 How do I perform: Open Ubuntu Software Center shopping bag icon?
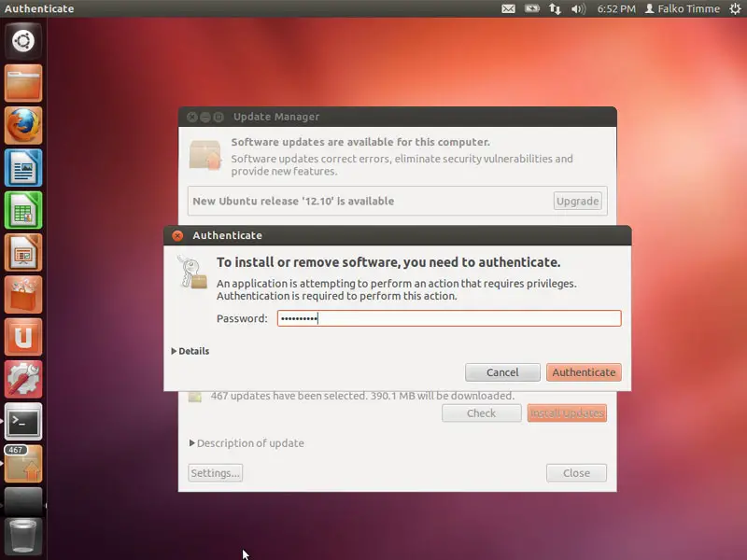coord(23,295)
